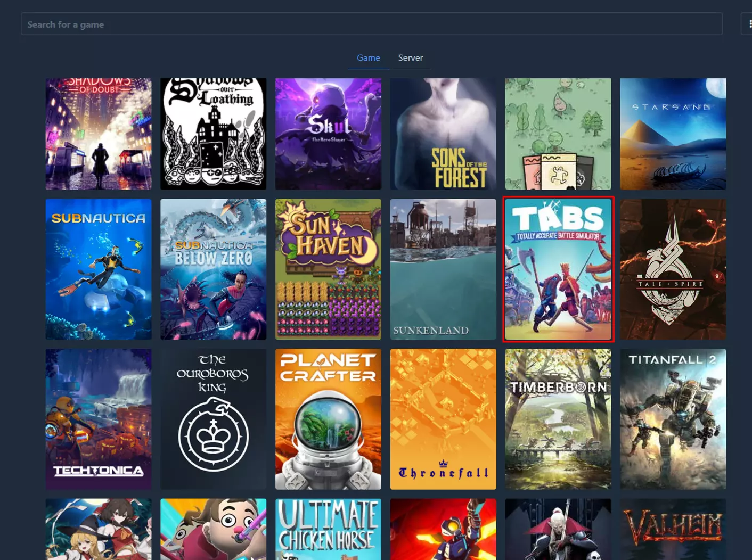Switch to the Server tab
Screen dimensions: 752x560
pos(411,57)
